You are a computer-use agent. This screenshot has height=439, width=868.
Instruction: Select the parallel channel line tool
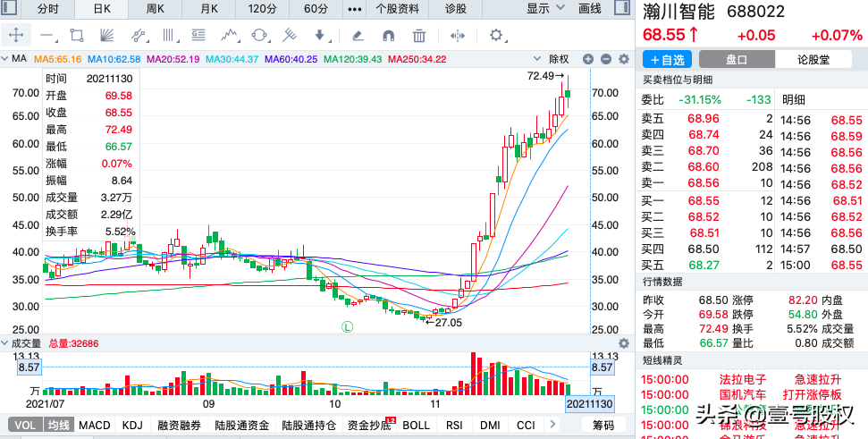(139, 36)
